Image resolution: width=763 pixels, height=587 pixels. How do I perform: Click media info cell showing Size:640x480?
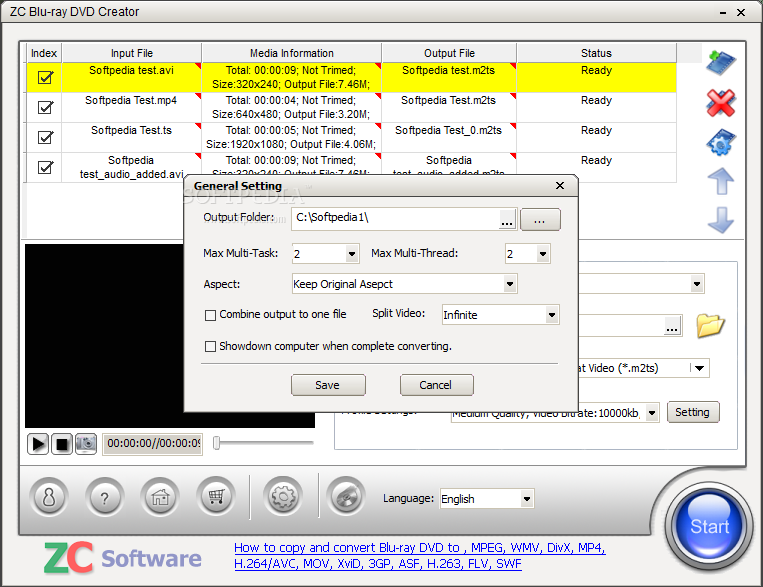click(x=291, y=107)
